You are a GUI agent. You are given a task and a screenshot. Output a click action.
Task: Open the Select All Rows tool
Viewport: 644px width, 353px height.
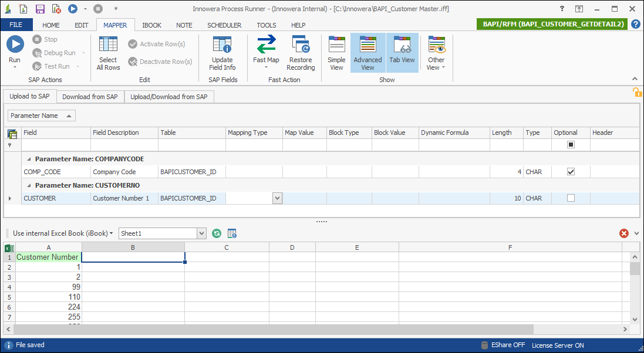(108, 53)
